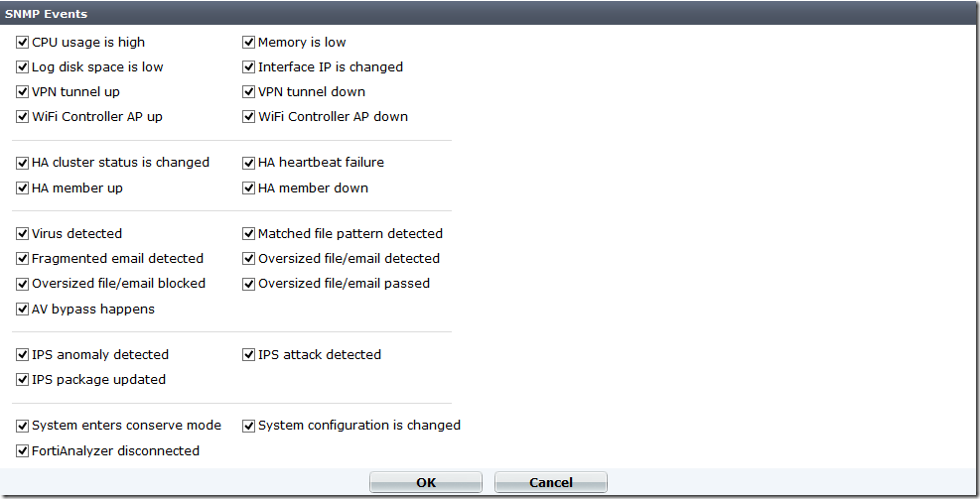Uncheck Interface IP is changed

pos(249,67)
